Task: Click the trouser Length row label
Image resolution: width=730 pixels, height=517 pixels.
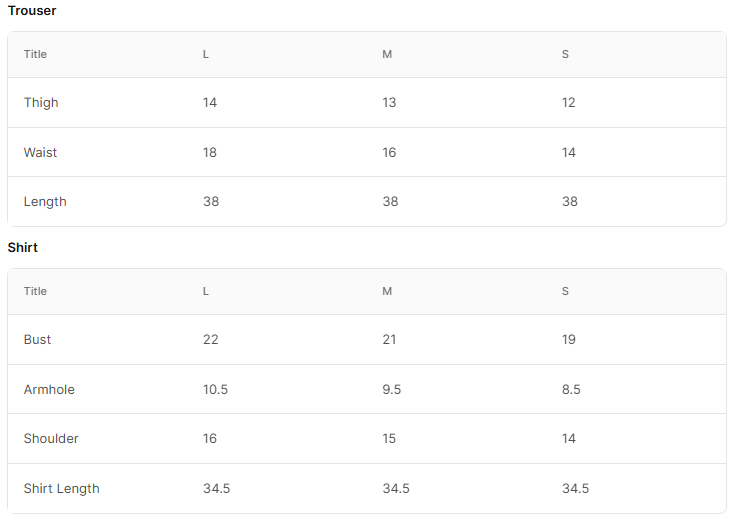Action: click(45, 202)
